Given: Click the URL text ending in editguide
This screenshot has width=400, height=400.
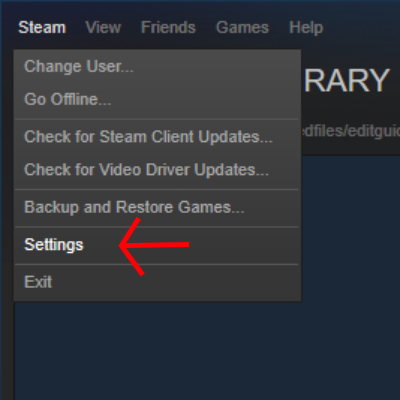Looking at the screenshot, I should pyautogui.click(x=351, y=131).
